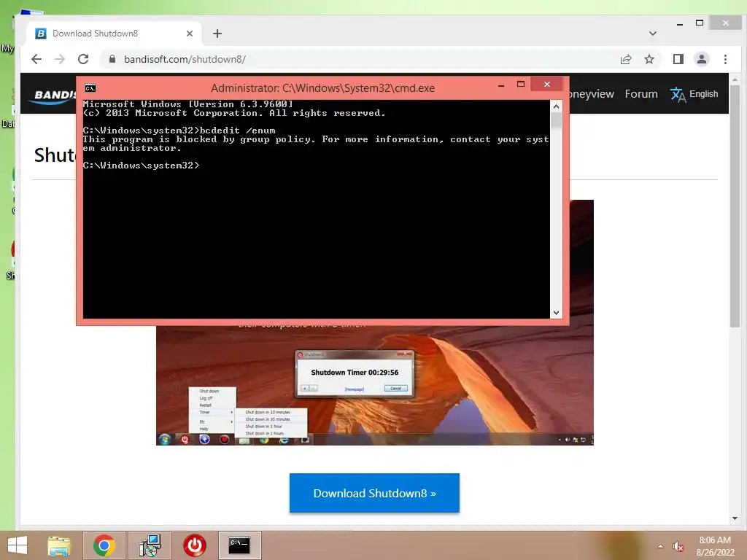Go back in Chrome using back arrow
This screenshot has height=560, width=747.
(36, 59)
